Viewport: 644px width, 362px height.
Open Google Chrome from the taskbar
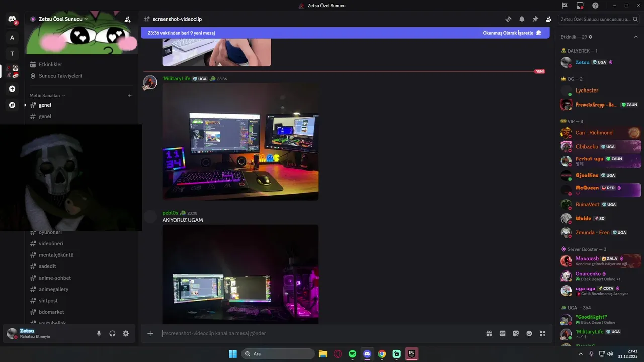click(382, 354)
